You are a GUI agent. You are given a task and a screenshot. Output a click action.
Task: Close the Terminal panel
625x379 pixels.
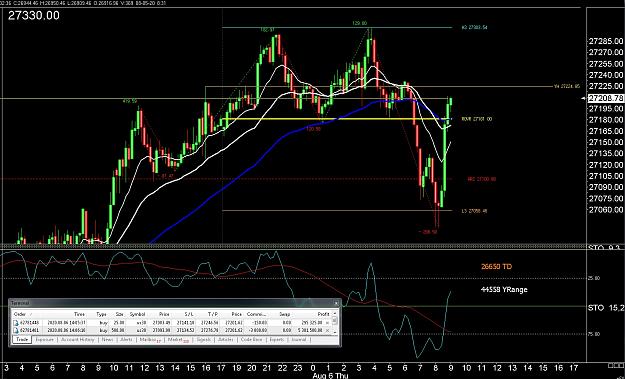336,303
